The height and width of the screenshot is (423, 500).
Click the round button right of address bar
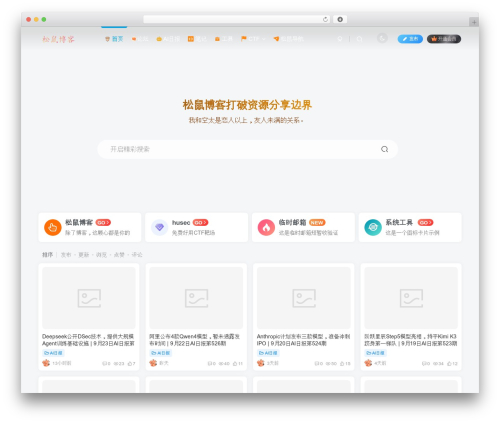point(340,19)
